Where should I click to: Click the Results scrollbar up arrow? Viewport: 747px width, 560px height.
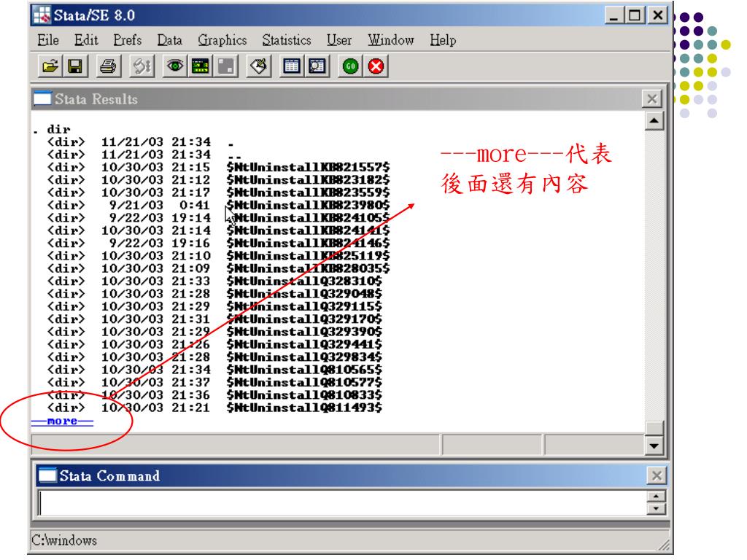click(x=654, y=121)
